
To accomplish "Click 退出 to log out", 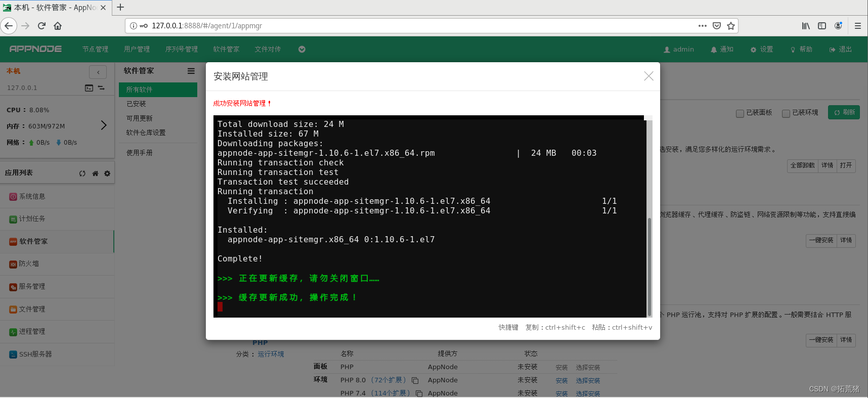I will pos(841,49).
